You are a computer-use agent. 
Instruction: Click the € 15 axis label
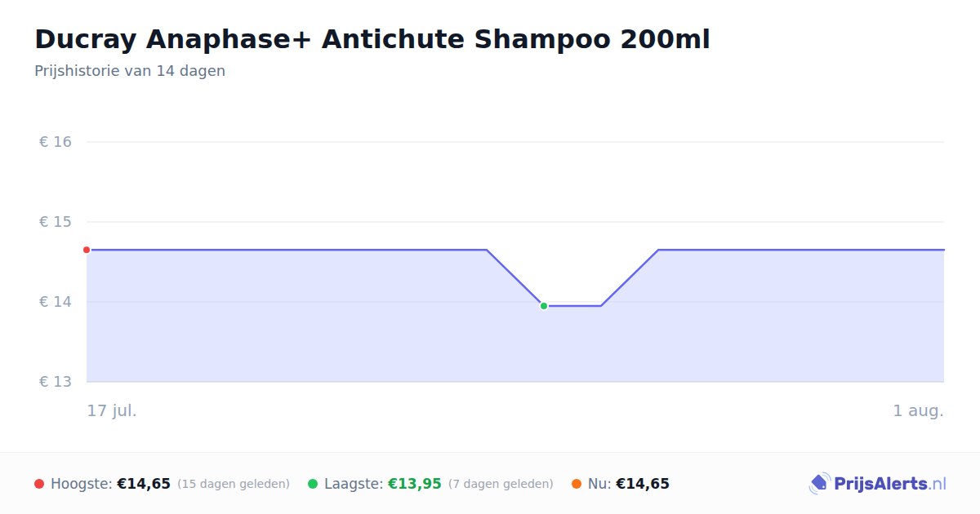coord(56,222)
